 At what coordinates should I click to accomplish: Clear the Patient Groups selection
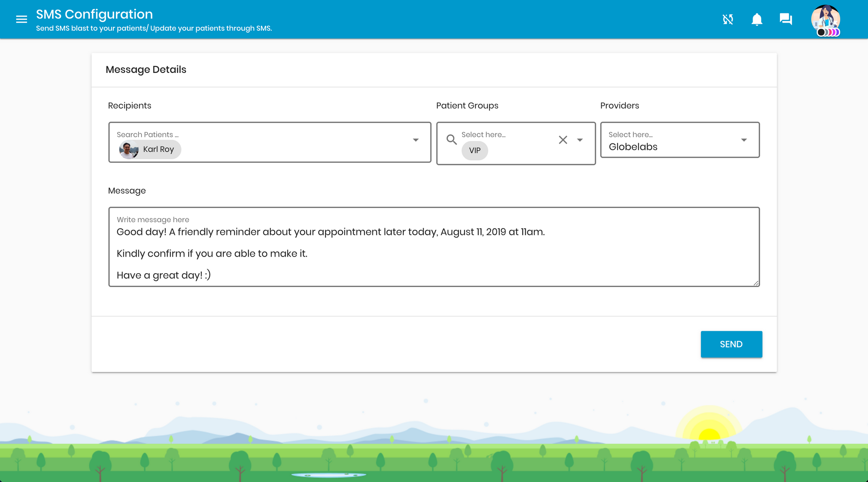563,140
